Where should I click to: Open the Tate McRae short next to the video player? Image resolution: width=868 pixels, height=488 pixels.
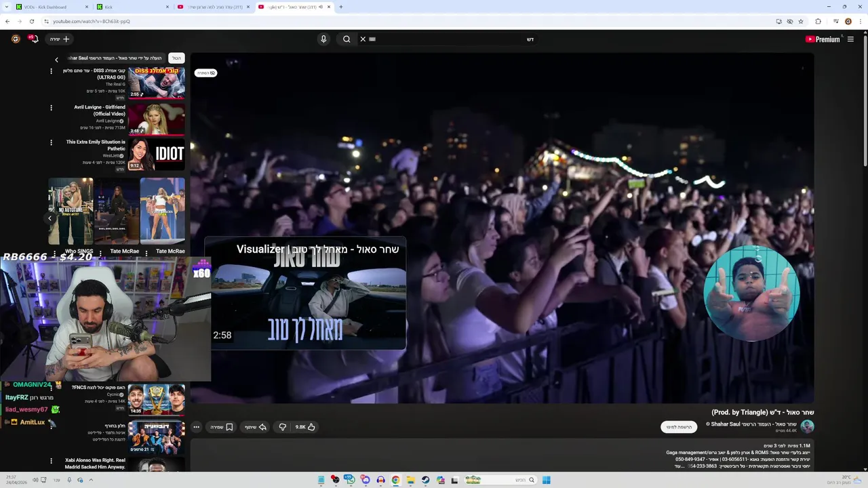click(163, 211)
